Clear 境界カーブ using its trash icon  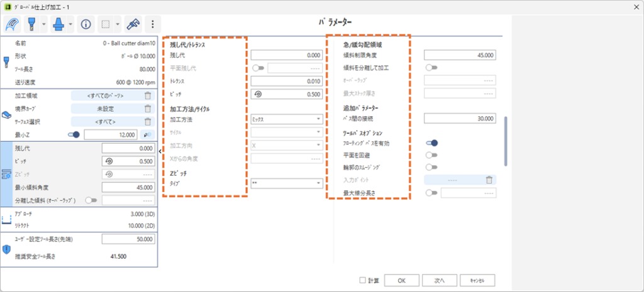[147, 109]
